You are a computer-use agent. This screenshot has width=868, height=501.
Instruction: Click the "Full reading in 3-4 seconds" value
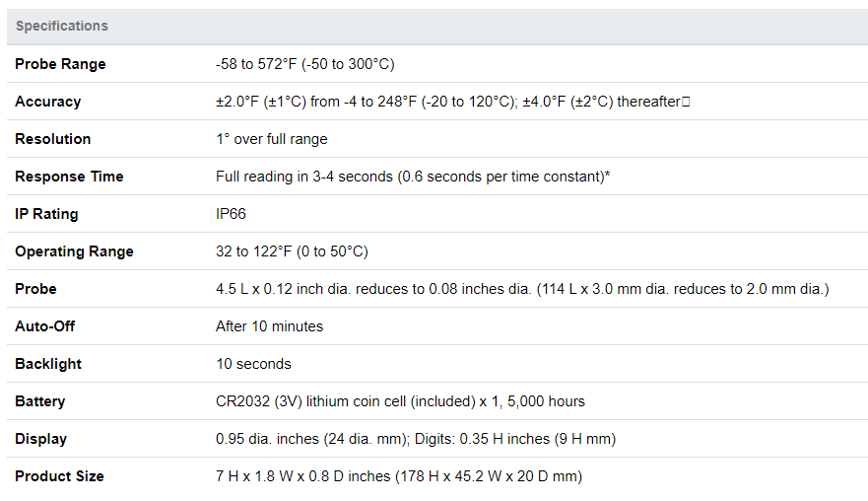(x=413, y=177)
